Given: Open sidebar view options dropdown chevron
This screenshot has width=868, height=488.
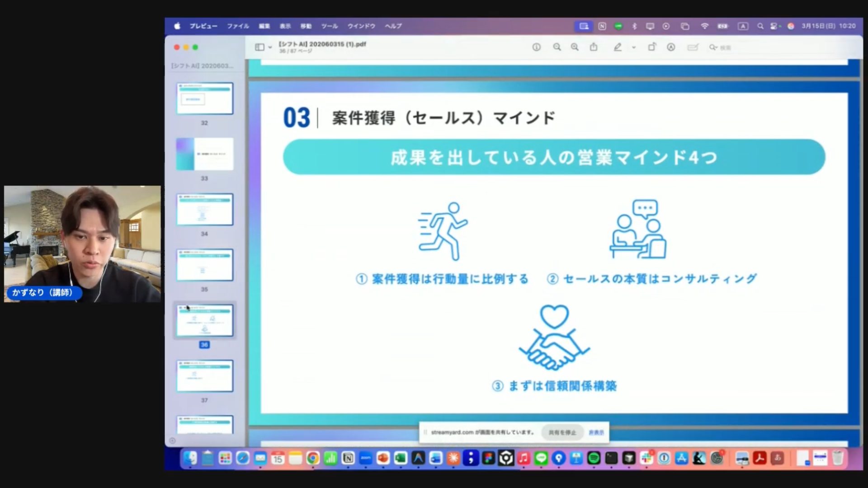Looking at the screenshot, I should click(x=270, y=47).
